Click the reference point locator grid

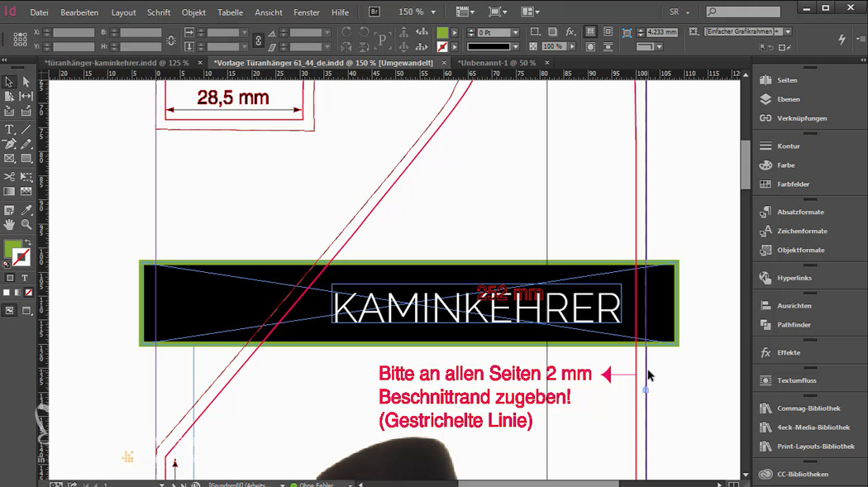(x=20, y=40)
